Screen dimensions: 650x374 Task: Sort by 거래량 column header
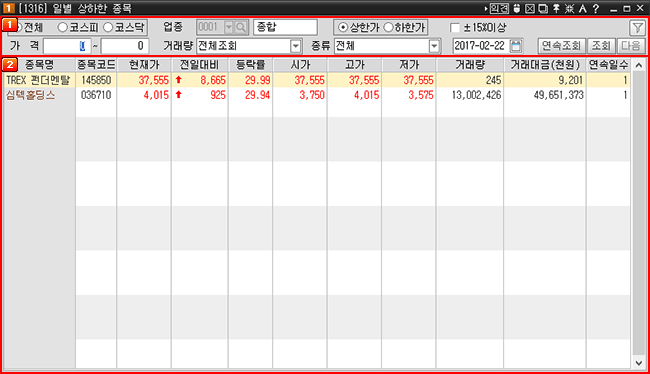coord(470,65)
